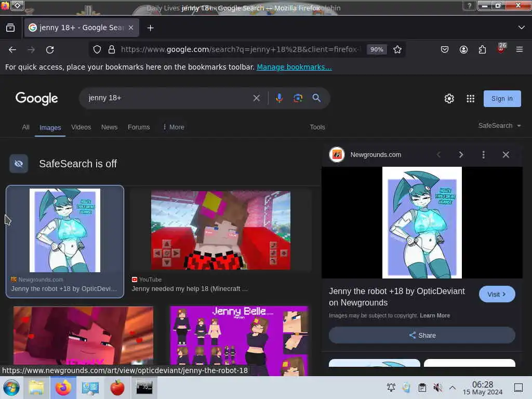Open the clock showing 06:28
The height and width of the screenshot is (399, 532).
(483, 388)
